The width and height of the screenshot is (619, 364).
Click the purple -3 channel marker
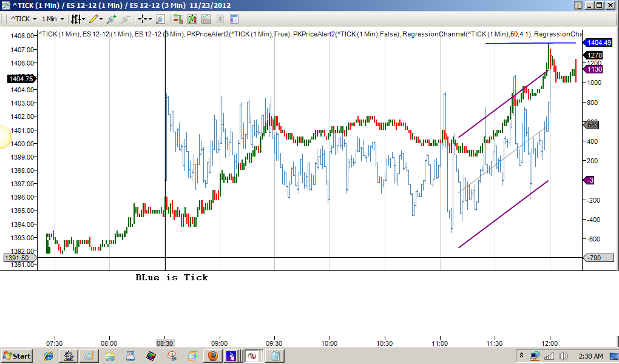[x=589, y=180]
